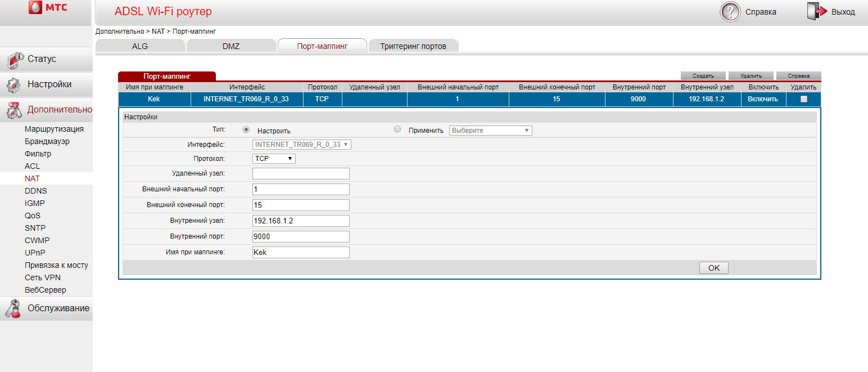
Task: Go to IGMP in sidebar
Action: [35, 203]
